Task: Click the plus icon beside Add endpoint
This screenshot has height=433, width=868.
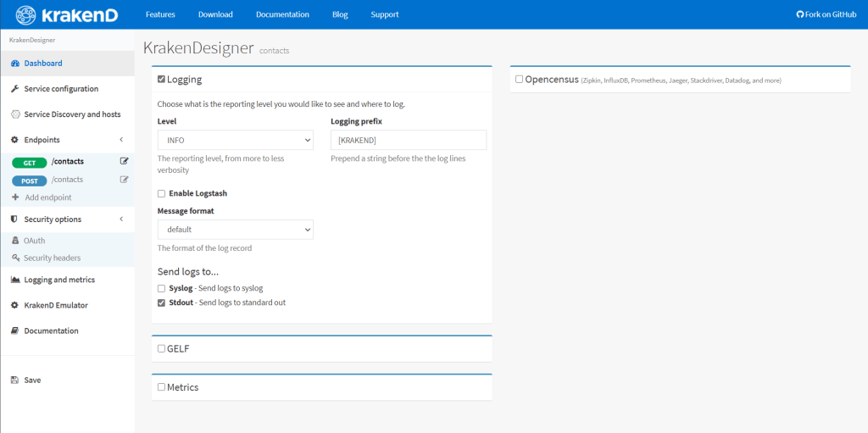Action: point(15,197)
